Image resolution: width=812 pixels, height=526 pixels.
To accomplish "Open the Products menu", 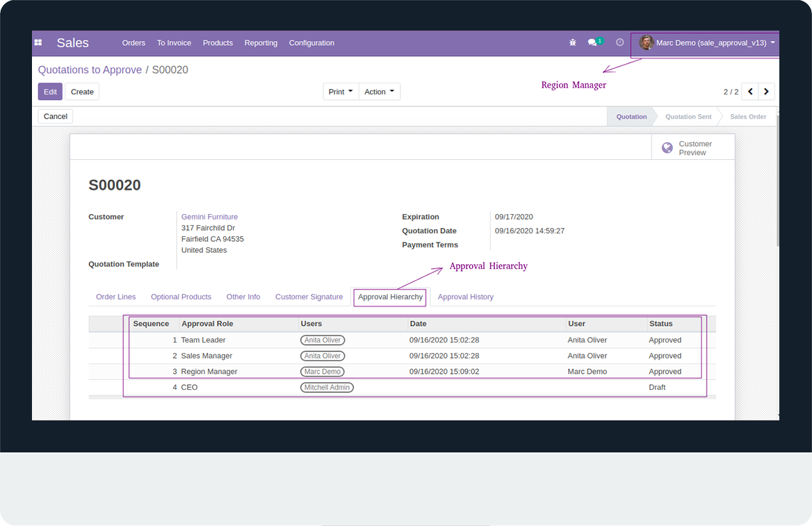I will (x=218, y=43).
